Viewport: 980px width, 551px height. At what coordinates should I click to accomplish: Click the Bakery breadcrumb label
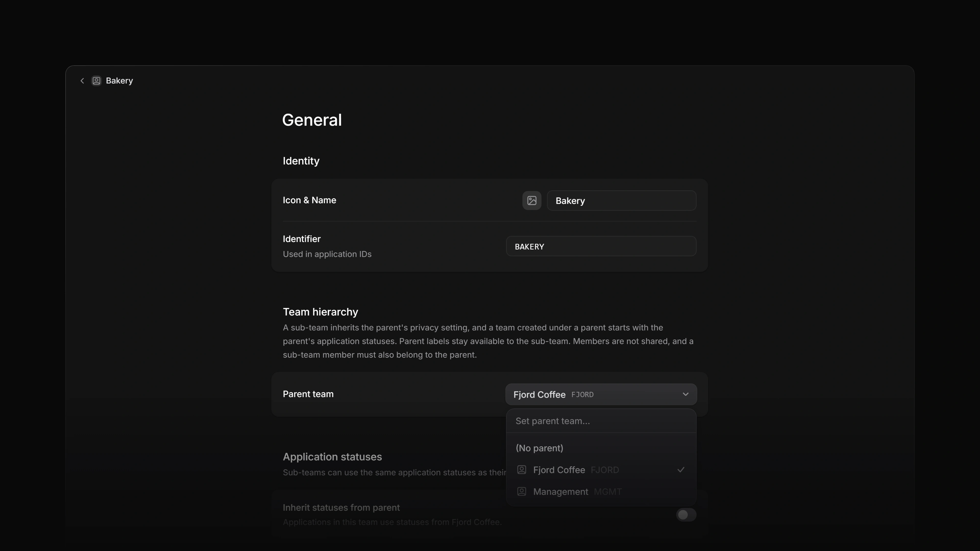[119, 81]
